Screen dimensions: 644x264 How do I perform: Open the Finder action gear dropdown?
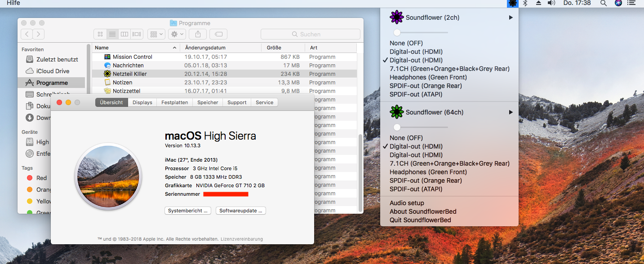click(x=177, y=34)
